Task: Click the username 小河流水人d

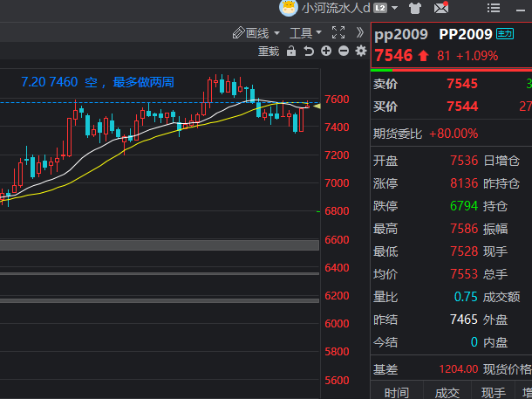Action: 336,8
